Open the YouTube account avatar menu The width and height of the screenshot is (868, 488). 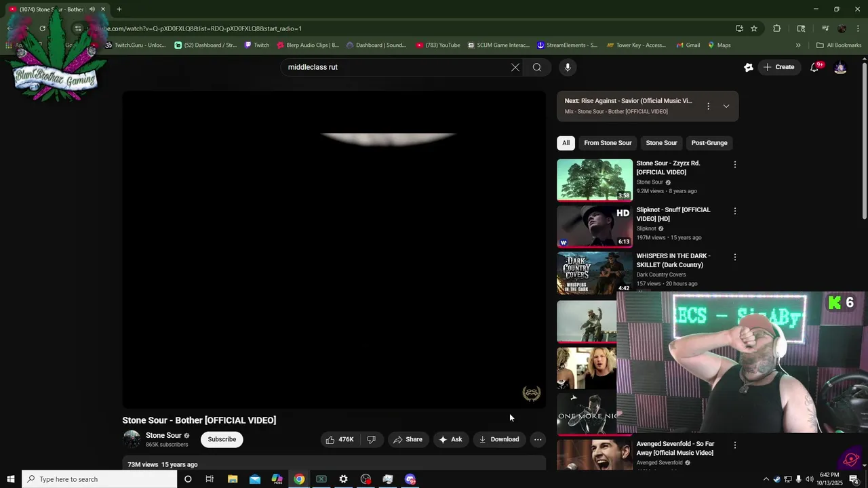coord(840,67)
